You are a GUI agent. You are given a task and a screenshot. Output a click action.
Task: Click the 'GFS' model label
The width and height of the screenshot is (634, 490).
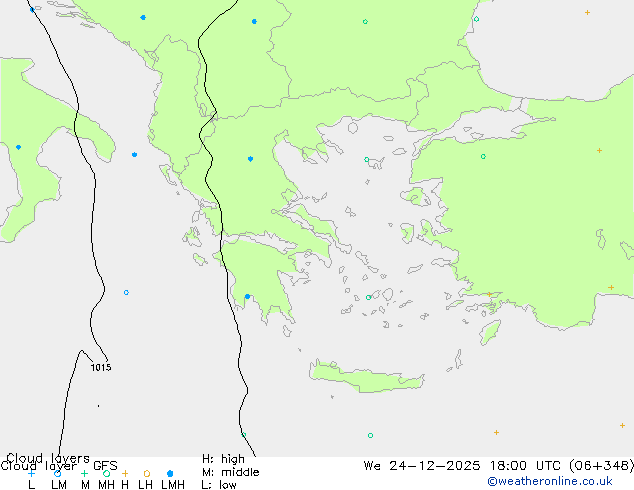105,466
